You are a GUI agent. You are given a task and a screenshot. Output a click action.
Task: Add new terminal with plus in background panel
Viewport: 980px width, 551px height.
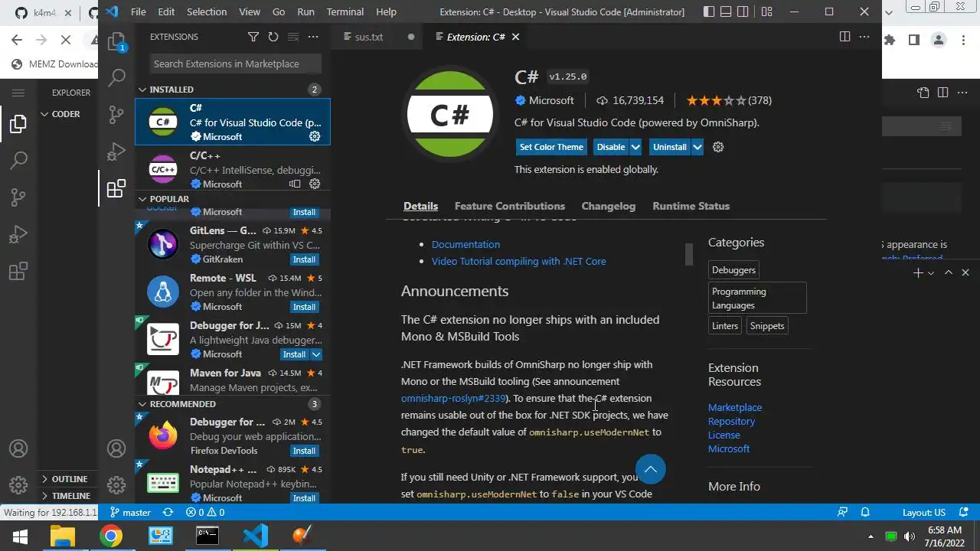(x=918, y=272)
